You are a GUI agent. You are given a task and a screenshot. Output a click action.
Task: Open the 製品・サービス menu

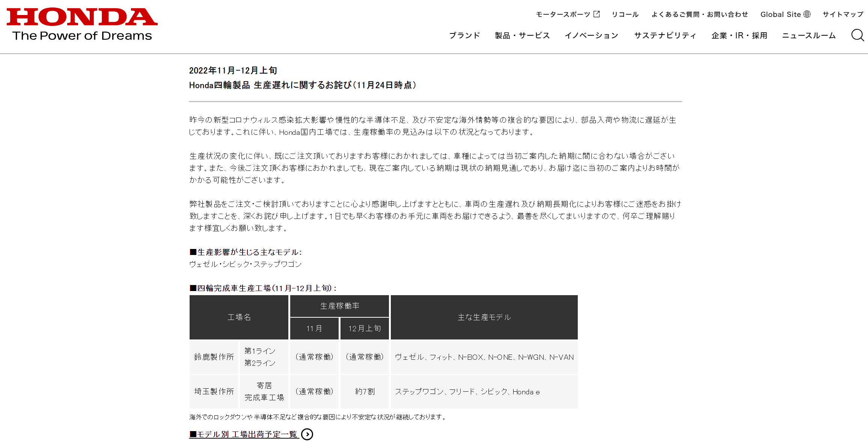[522, 35]
